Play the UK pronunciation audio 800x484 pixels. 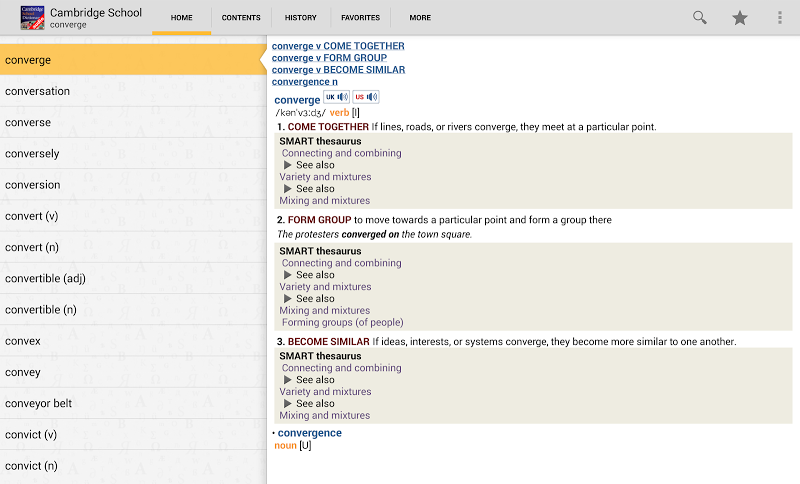[x=336, y=97]
